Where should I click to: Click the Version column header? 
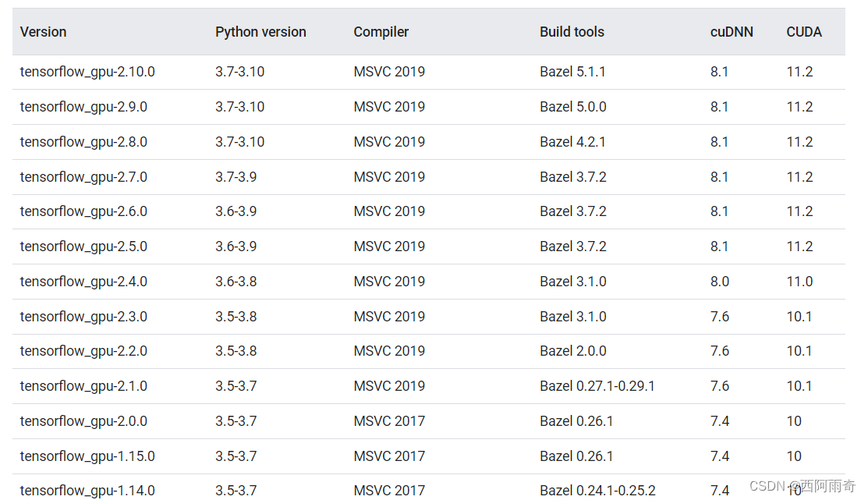point(43,32)
